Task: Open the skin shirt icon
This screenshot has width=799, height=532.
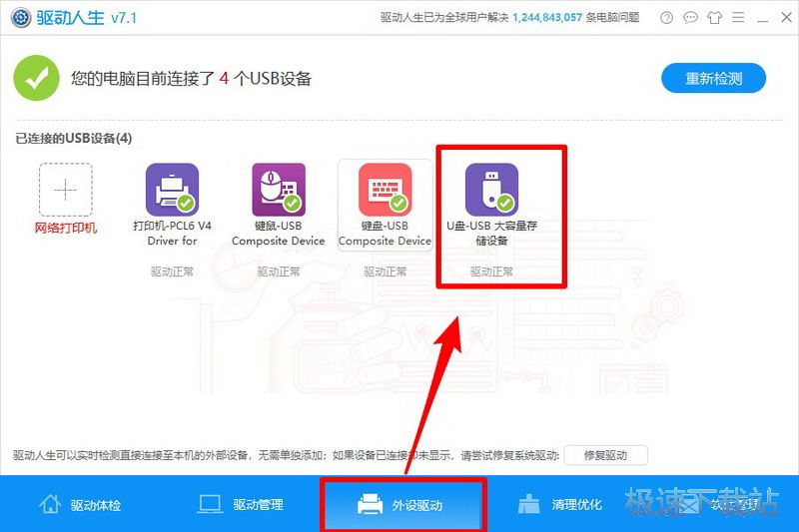Action: (714, 18)
